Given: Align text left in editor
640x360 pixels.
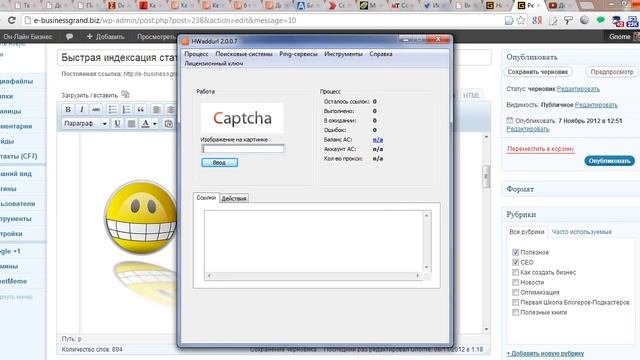Looking at the screenshot, I should coord(157,109).
